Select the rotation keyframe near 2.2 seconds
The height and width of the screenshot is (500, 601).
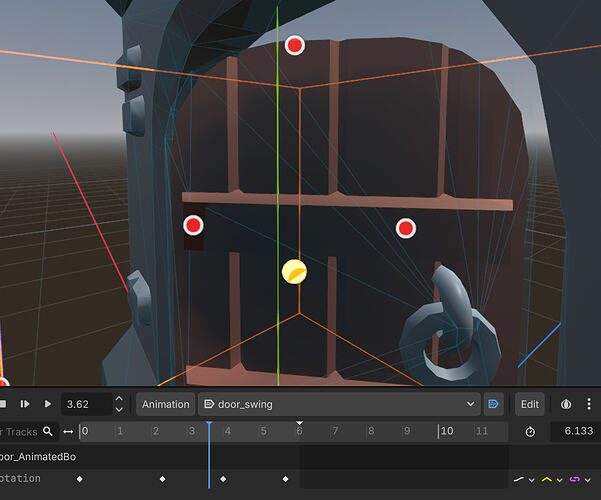tap(163, 479)
